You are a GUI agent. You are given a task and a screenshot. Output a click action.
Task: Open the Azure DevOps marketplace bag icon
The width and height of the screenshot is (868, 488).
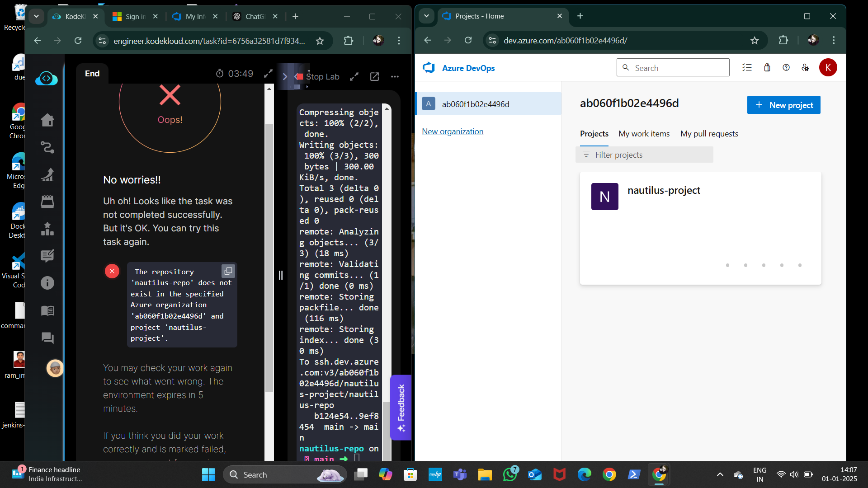tap(767, 68)
